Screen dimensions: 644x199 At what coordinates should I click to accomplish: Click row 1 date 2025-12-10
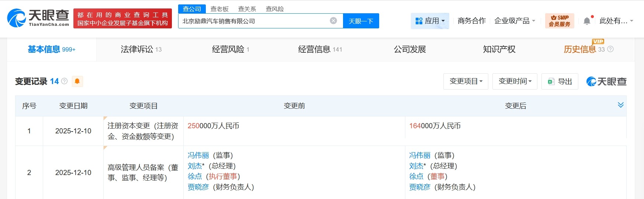pyautogui.click(x=73, y=131)
